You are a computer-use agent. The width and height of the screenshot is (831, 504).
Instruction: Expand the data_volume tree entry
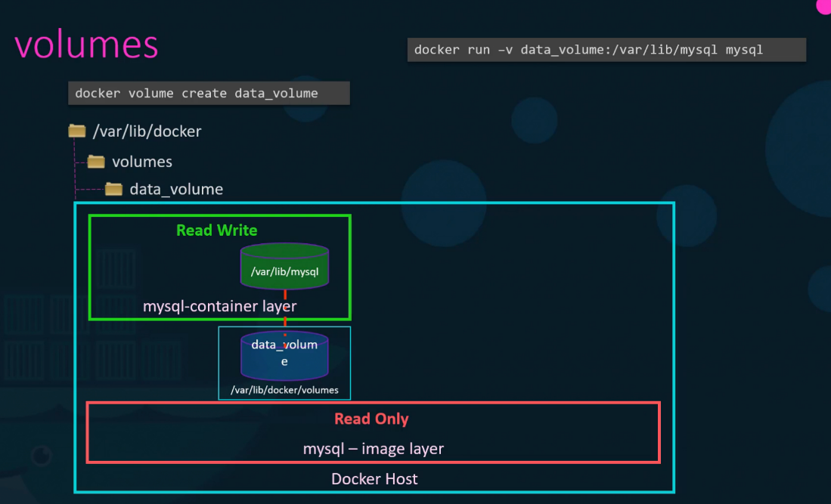(175, 189)
